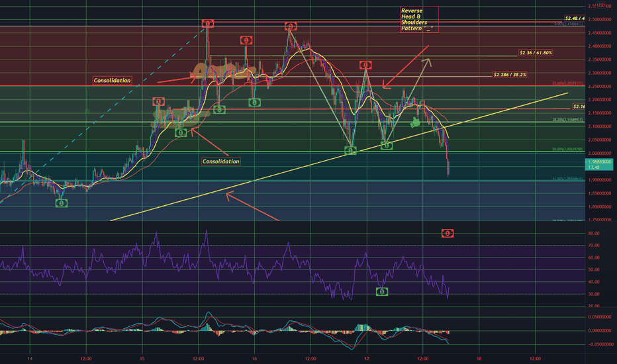
Task: Click the 2.30000000 price axis value
Action: (600, 73)
